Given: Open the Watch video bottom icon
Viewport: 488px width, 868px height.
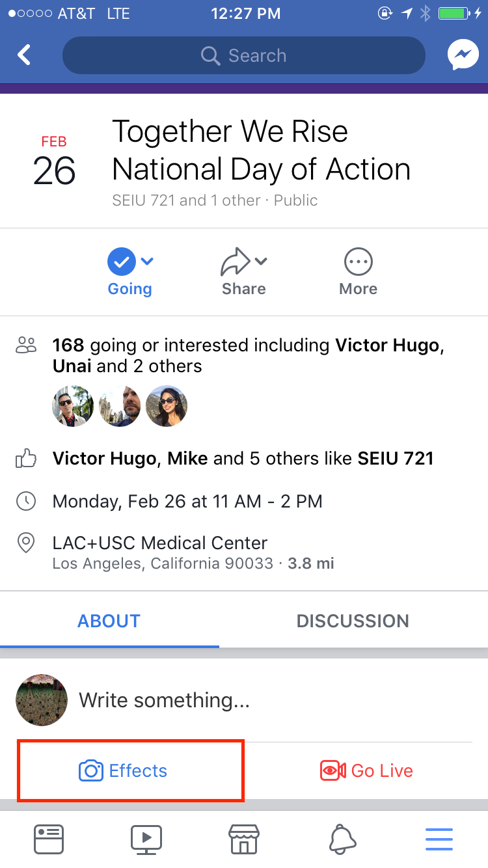Looking at the screenshot, I should coord(146,839).
